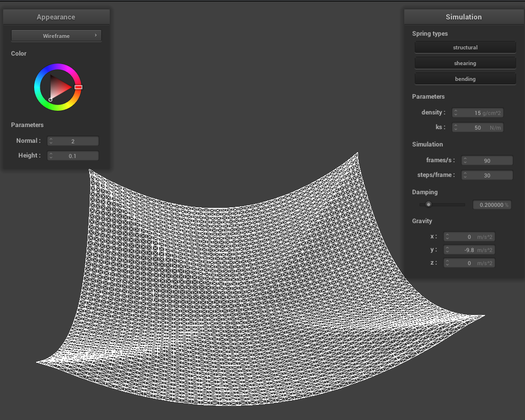Increase the ks stiffness value with its stepper
This screenshot has height=420, width=525.
pos(456,125)
